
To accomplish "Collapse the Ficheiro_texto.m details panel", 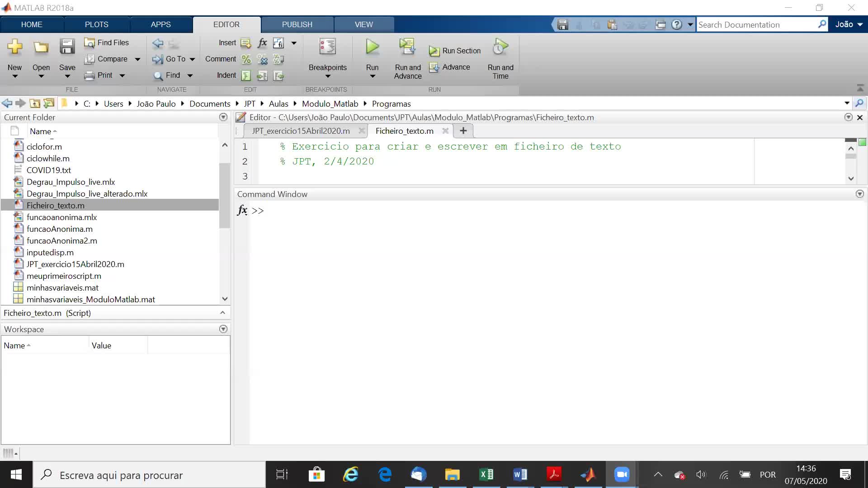I will 222,313.
